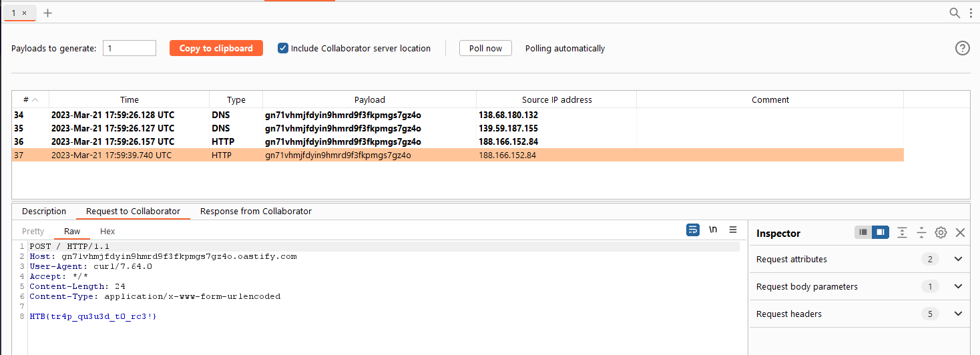
Task: Open the help question mark icon
Action: tap(962, 48)
